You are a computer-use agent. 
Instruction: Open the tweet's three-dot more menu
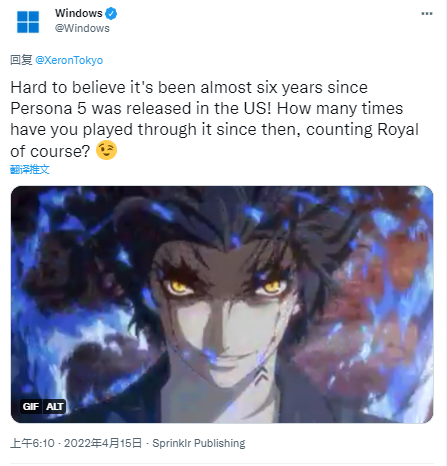pyautogui.click(x=427, y=14)
